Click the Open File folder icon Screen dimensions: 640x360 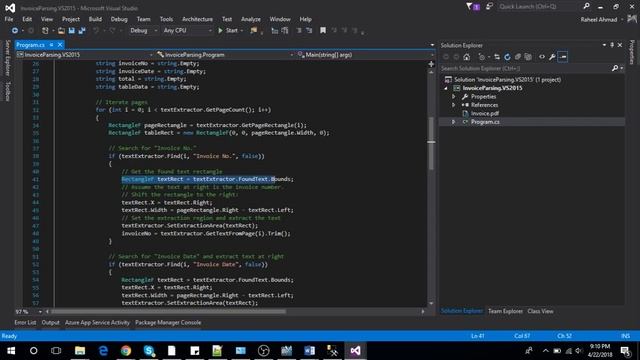tap(61, 31)
